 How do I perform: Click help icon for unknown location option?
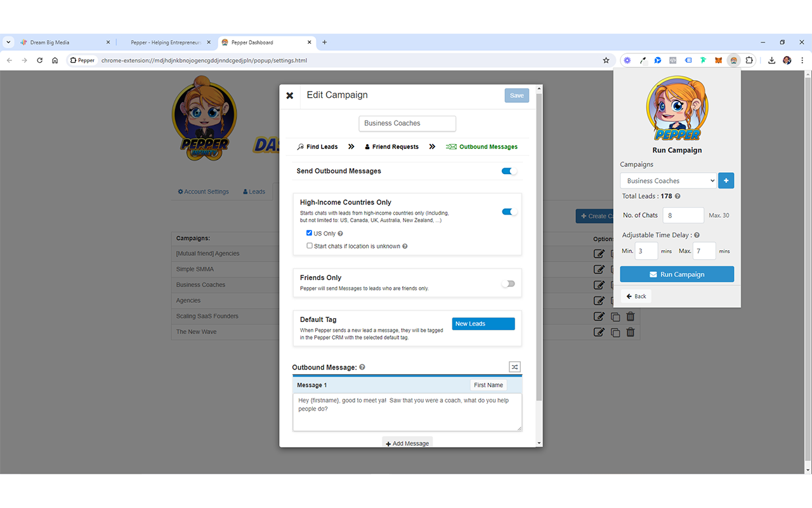tap(405, 246)
